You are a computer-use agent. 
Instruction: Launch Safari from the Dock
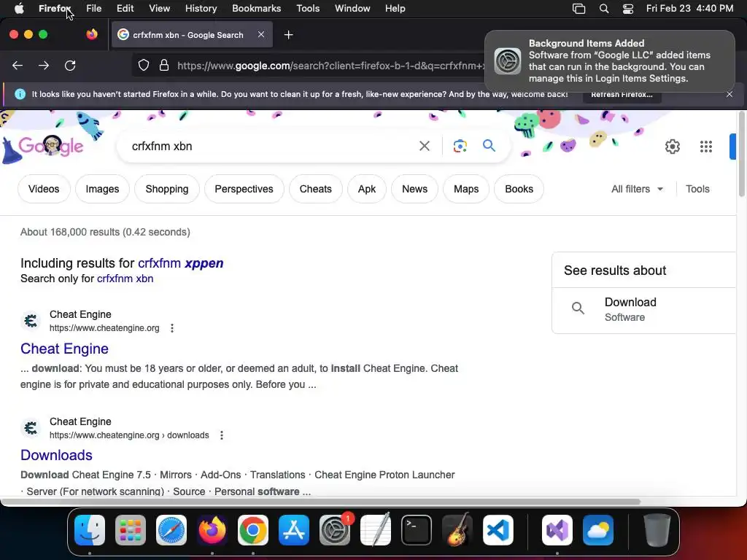171,530
